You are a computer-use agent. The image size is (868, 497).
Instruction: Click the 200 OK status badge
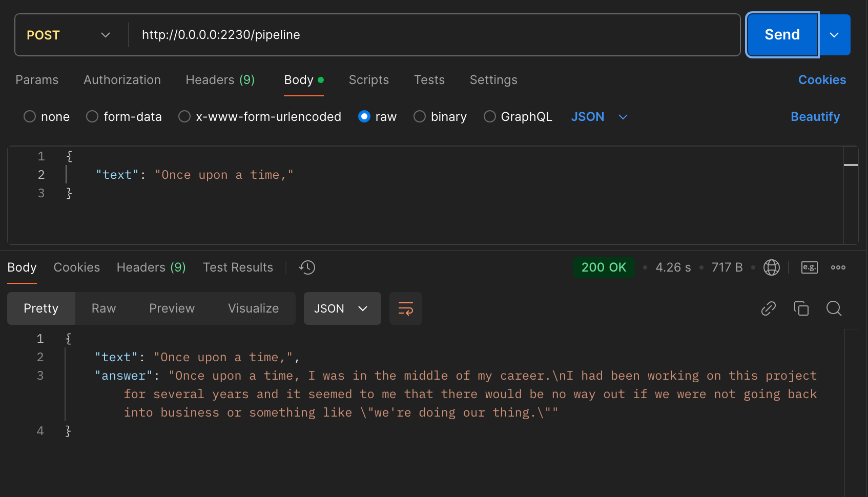point(604,267)
